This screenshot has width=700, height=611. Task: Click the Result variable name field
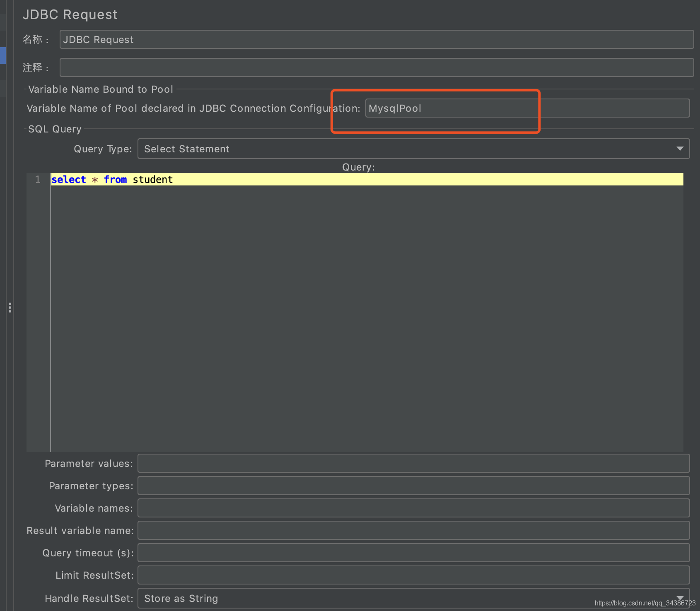click(413, 530)
